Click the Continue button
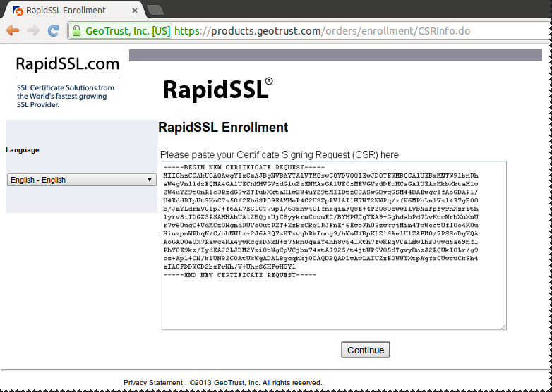 (x=366, y=350)
